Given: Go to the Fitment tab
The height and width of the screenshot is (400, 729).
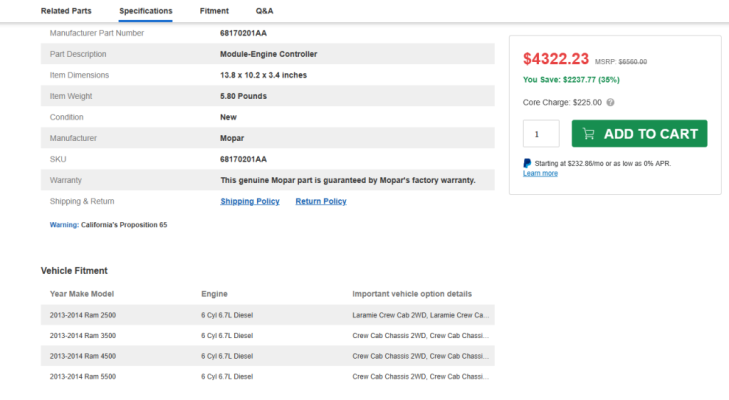Looking at the screenshot, I should [214, 11].
